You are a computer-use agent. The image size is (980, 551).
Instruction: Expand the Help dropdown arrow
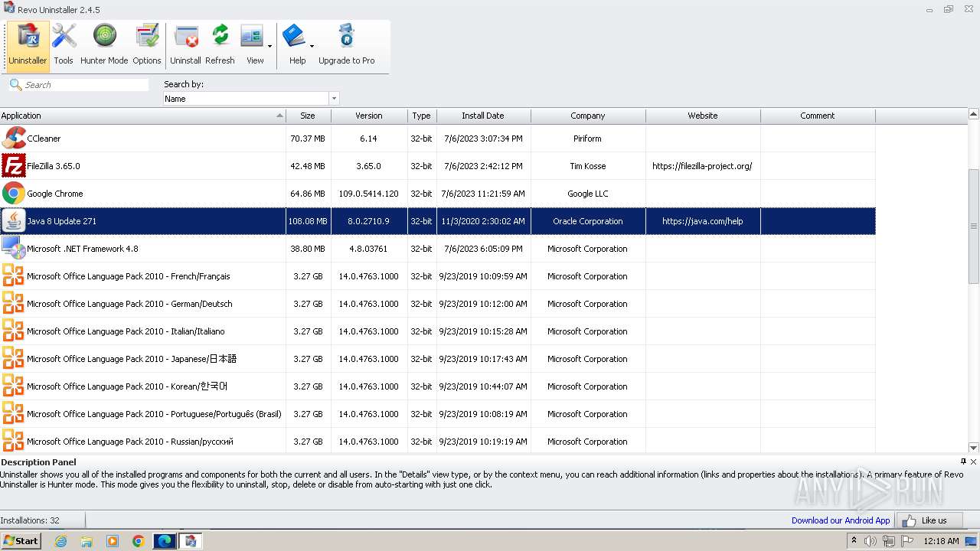(312, 46)
